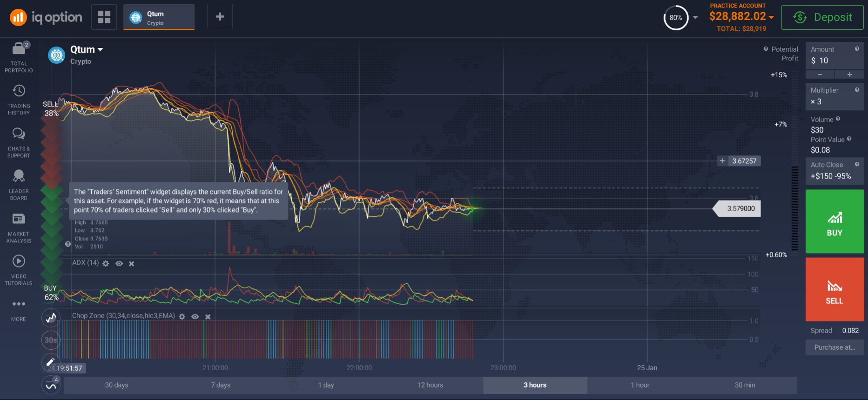The height and width of the screenshot is (400, 868).
Task: Expand the Qtum asset dropdown arrow
Action: tap(100, 49)
